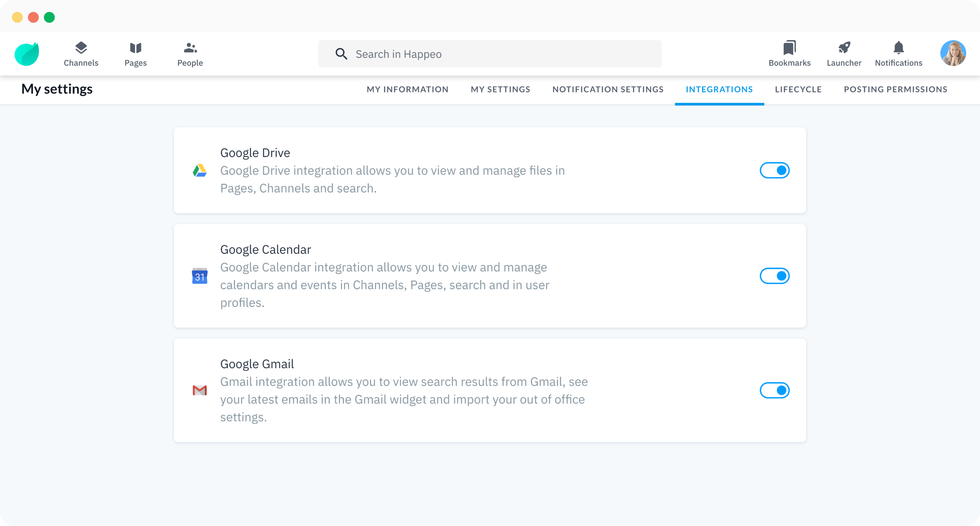Go to the Posting Permissions tab

click(896, 89)
